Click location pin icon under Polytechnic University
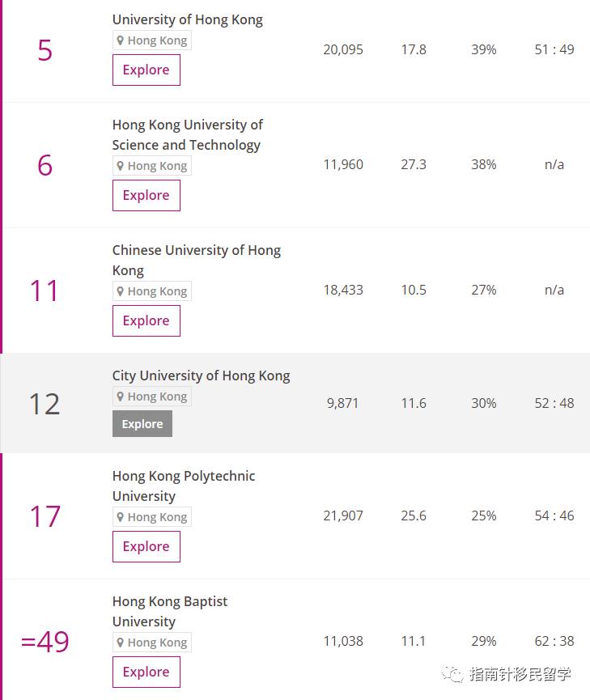 tap(120, 517)
